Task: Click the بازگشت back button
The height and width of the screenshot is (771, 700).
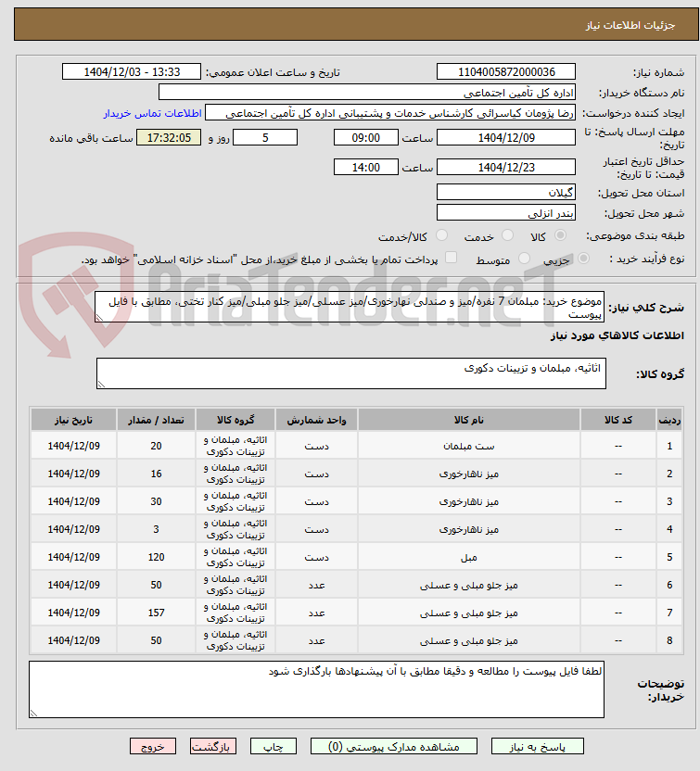Action: (213, 746)
